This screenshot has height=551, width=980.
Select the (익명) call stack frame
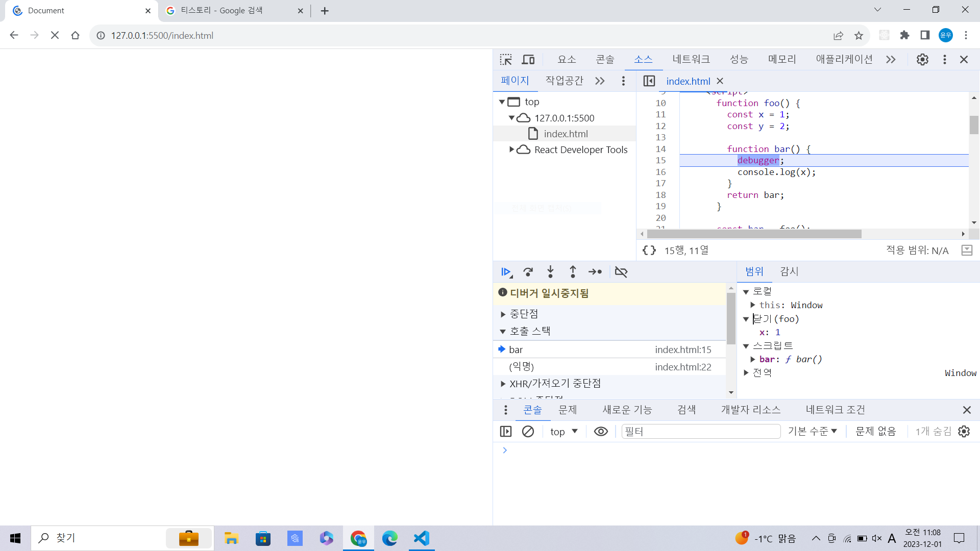tap(521, 367)
